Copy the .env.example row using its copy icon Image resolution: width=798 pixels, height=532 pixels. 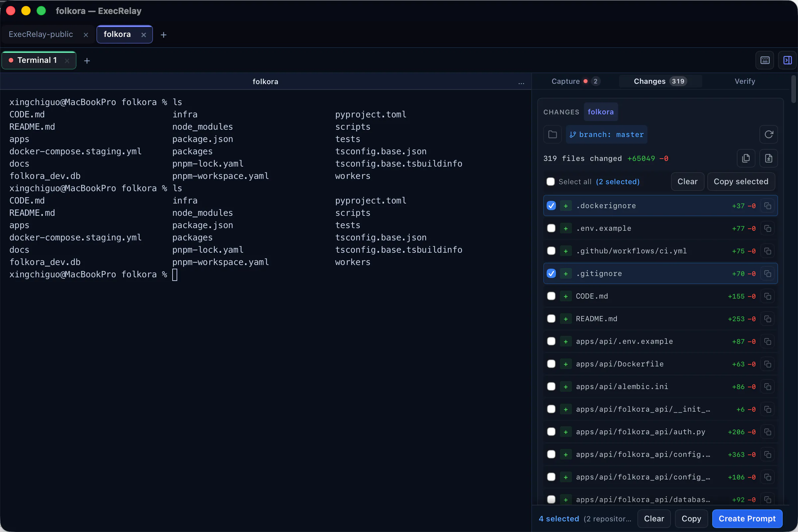(767, 229)
